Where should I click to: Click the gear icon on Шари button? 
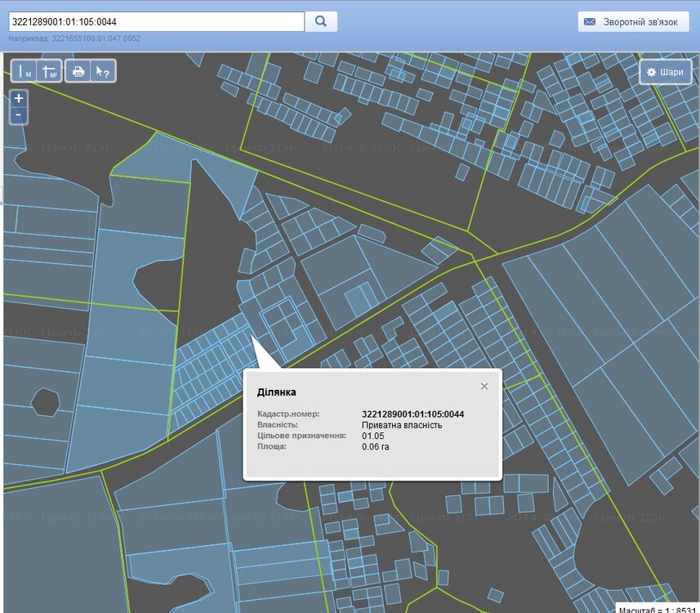click(651, 72)
